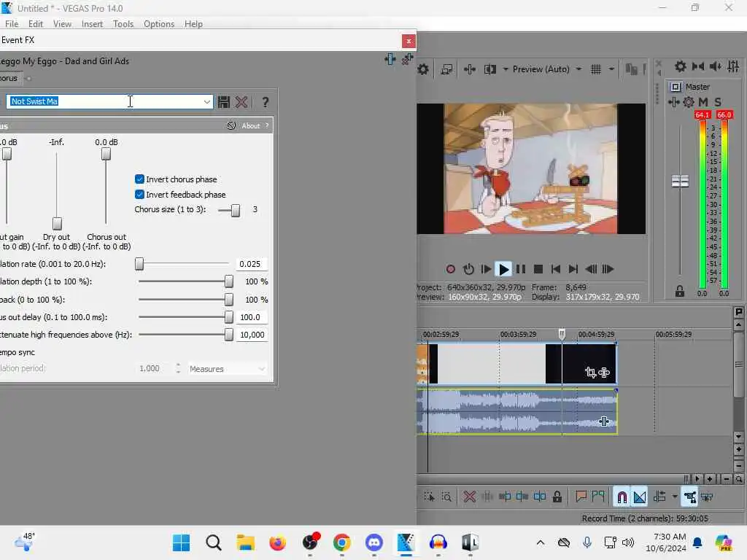Open Master automation settings gear icon
The height and width of the screenshot is (560, 747).
coord(689,102)
